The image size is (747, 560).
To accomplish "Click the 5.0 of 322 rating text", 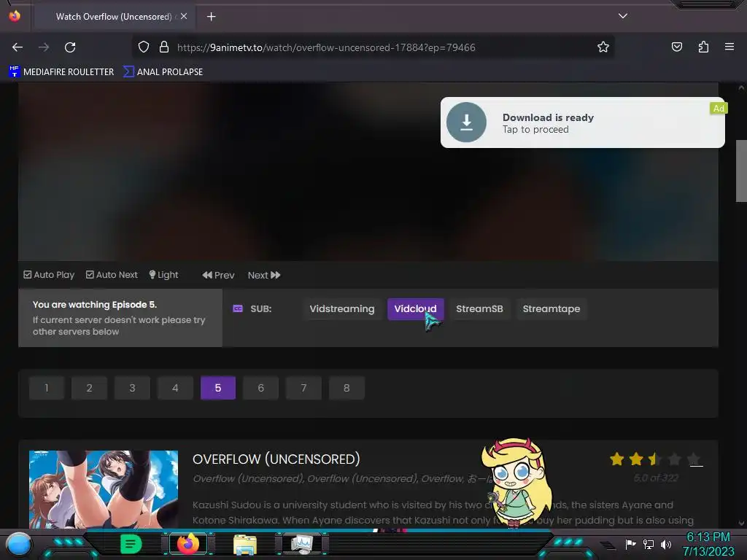I will [656, 478].
